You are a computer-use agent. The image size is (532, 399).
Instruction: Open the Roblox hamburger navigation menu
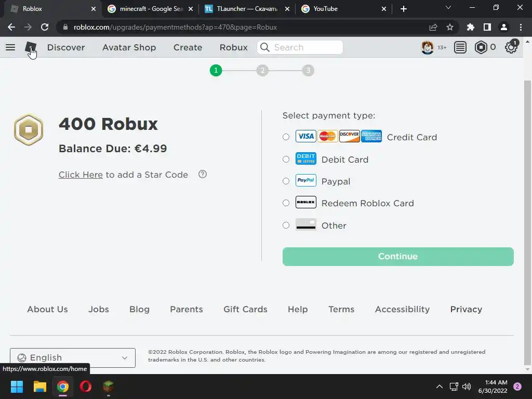[x=10, y=47]
